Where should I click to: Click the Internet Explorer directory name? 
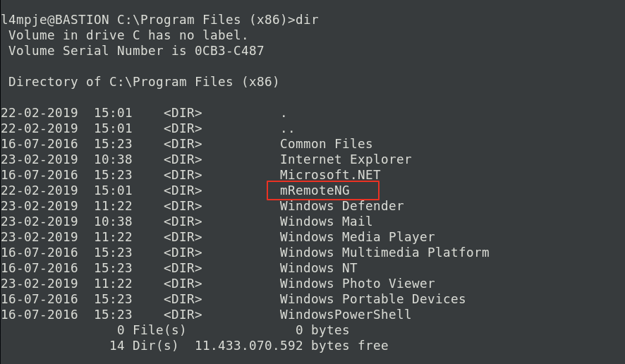(346, 159)
